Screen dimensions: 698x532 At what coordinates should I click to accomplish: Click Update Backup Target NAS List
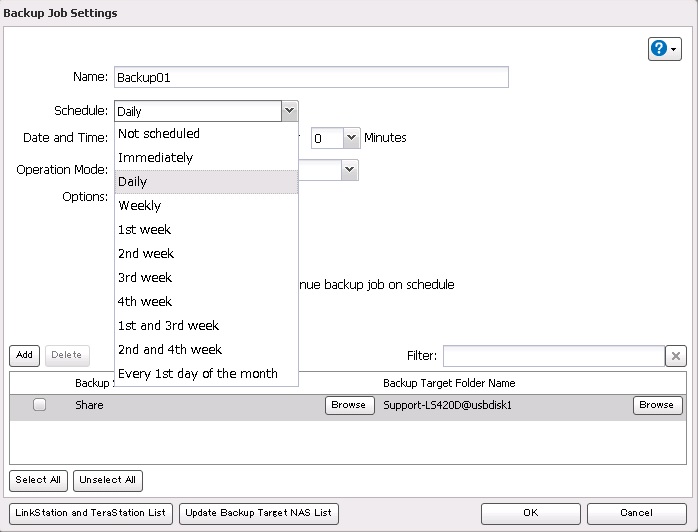click(x=259, y=513)
